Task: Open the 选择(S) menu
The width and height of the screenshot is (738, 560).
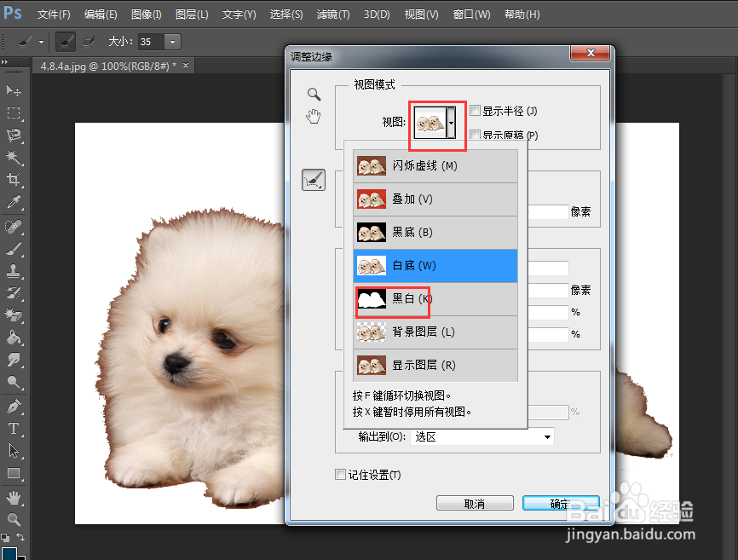Action: point(286,14)
